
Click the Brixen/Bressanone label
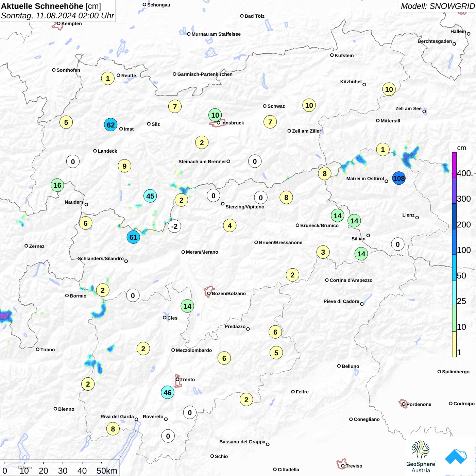pos(280,242)
